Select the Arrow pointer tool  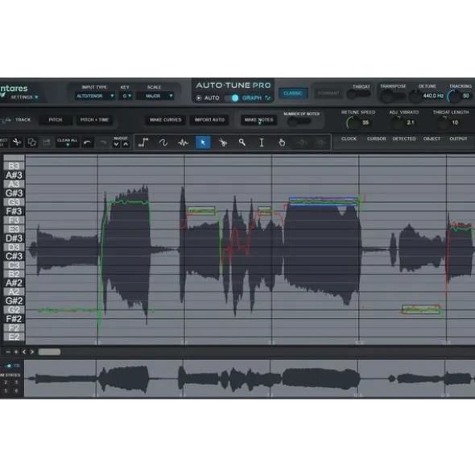point(203,142)
